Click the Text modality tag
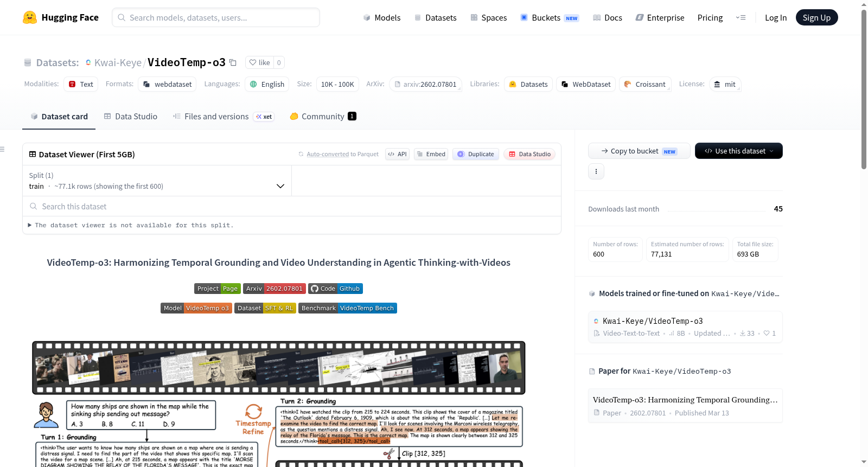 click(81, 84)
